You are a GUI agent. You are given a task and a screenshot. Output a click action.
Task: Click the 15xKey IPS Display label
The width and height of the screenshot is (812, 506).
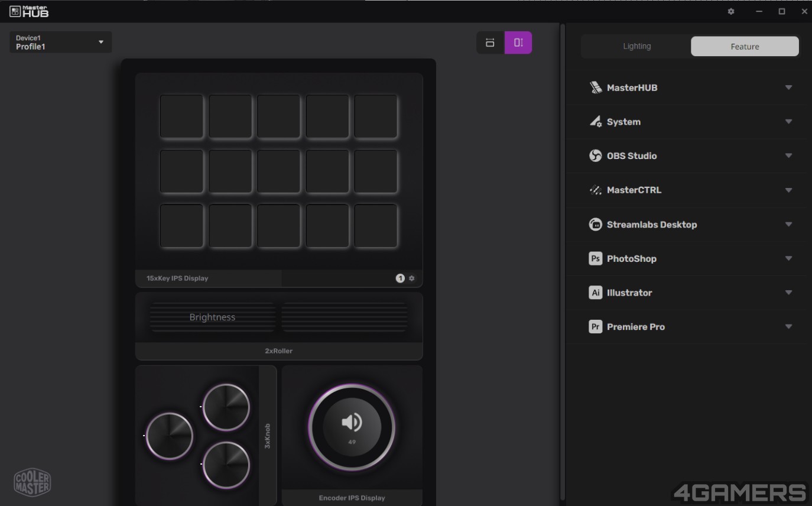tap(177, 278)
